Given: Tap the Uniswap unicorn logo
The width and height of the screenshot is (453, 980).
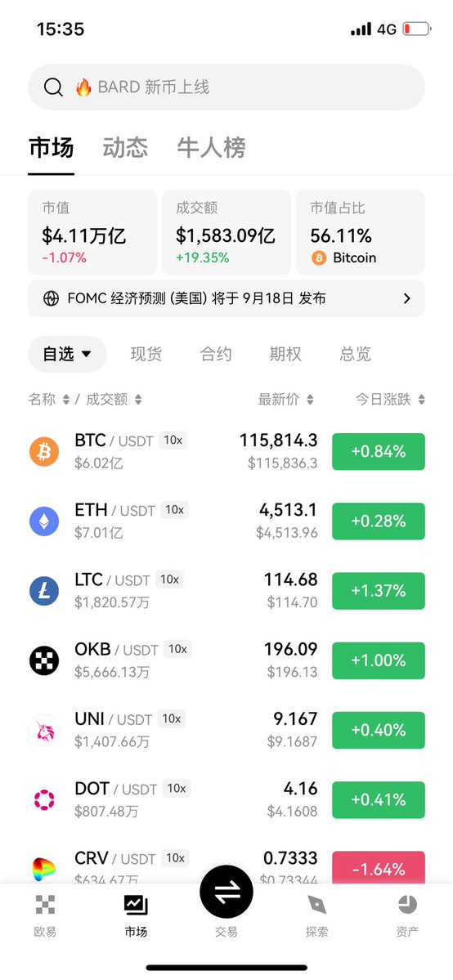Looking at the screenshot, I should 44,730.
